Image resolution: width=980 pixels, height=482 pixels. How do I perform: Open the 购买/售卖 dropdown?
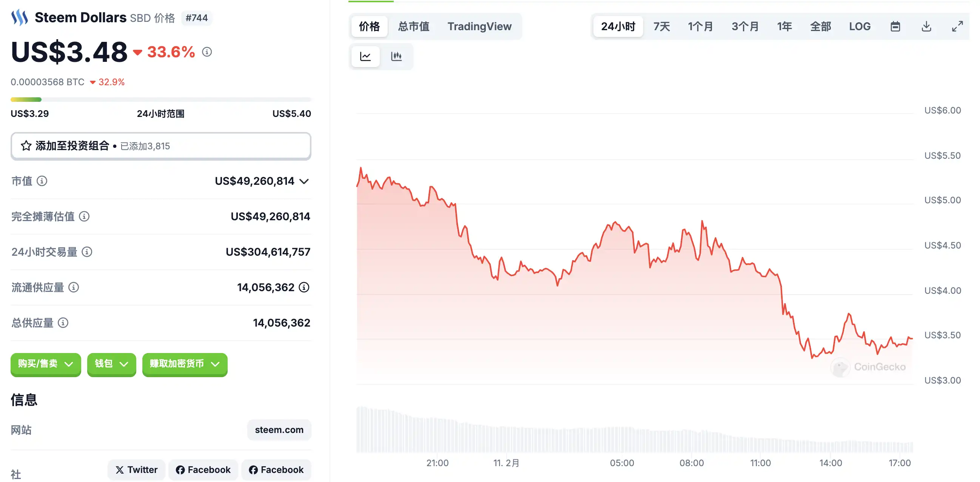pos(46,364)
